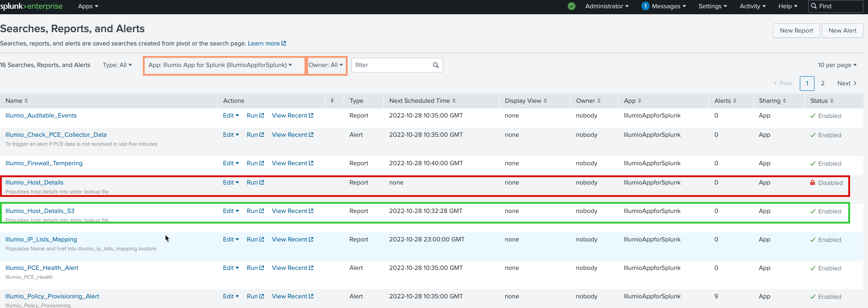The height and width of the screenshot is (308, 868).
Task: Click the green checkmark for Illumio_Auditable_Events status
Action: [813, 116]
